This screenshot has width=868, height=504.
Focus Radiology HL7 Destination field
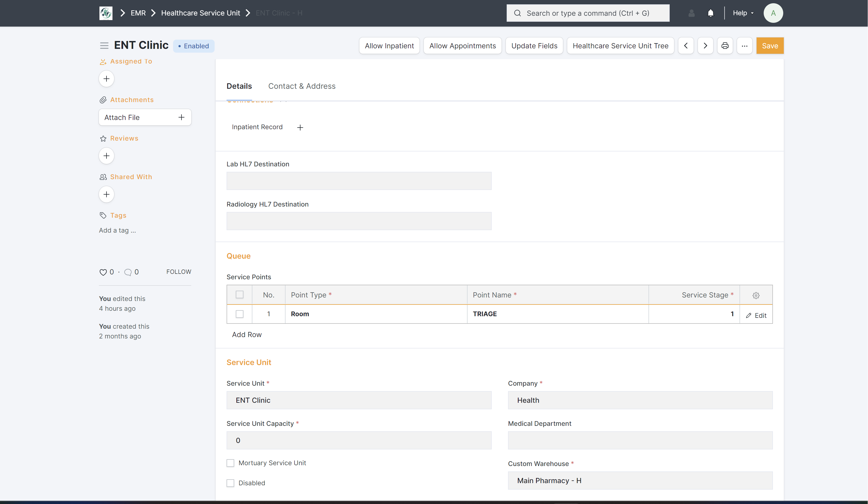click(x=359, y=221)
